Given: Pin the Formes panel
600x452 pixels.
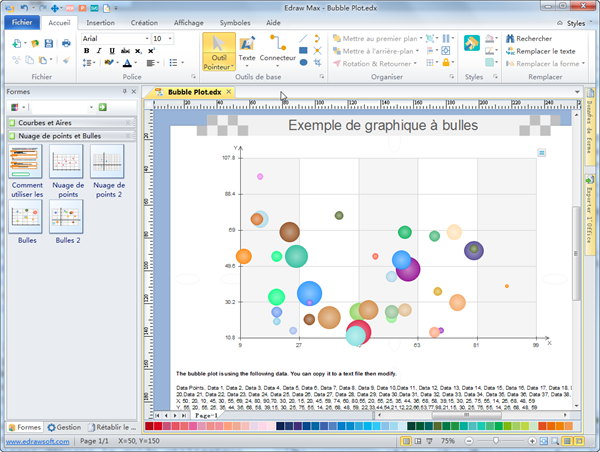Looking at the screenshot, I should [124, 91].
